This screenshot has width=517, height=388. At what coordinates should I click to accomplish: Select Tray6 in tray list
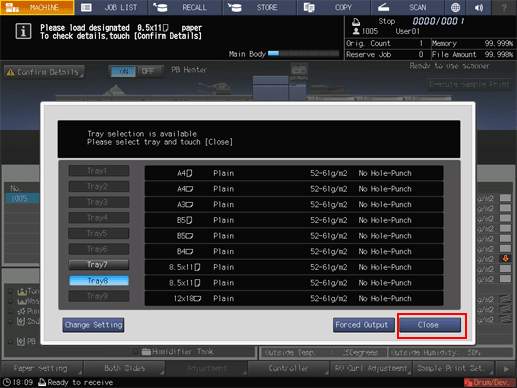(99, 249)
